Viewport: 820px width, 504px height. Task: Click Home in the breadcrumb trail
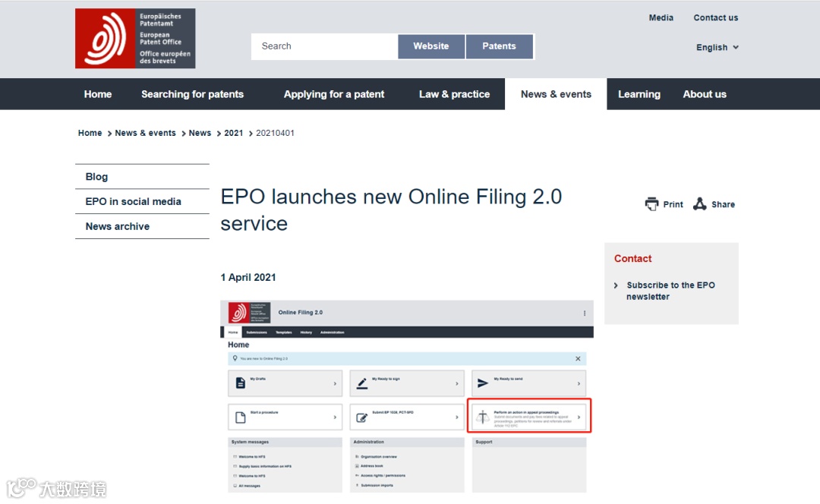click(x=90, y=133)
